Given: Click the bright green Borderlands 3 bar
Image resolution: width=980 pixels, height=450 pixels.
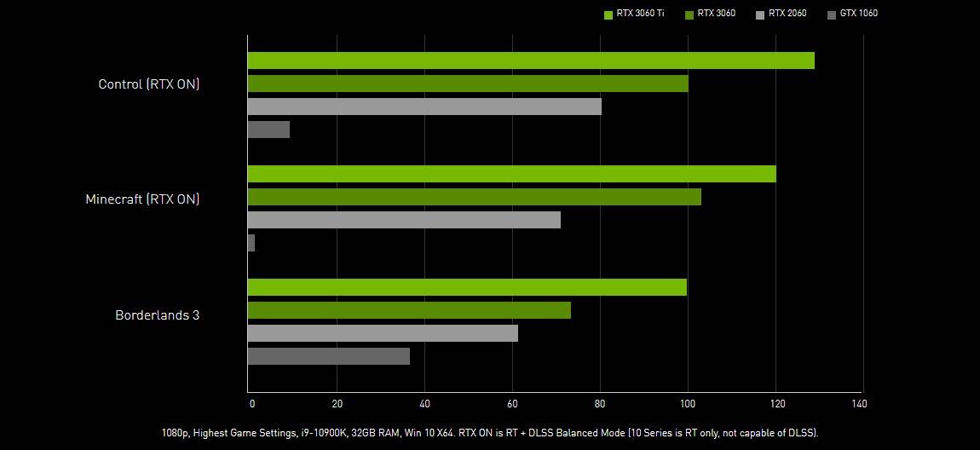Looking at the screenshot, I should pos(467,287).
